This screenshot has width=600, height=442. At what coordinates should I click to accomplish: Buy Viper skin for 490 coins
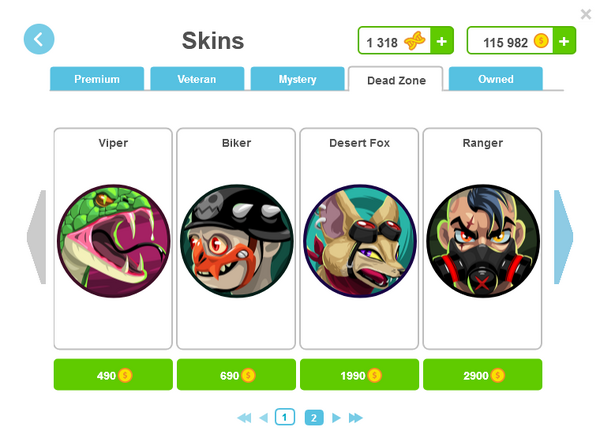click(x=113, y=375)
